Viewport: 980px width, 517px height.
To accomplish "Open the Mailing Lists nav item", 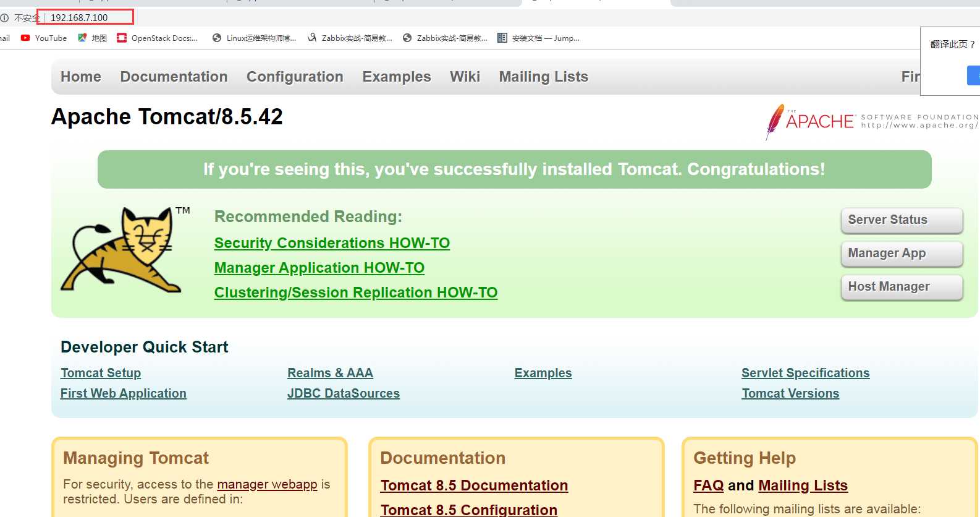I will [x=544, y=77].
